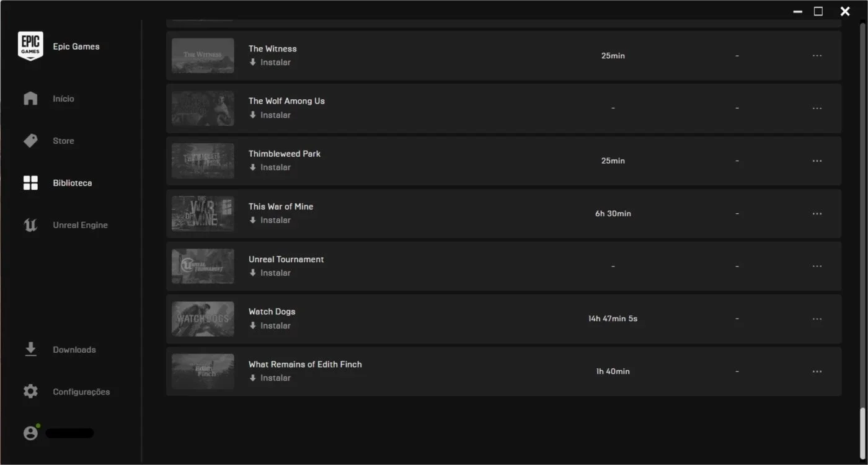Click the Unreal Tournament game title
The image size is (868, 465).
coord(286,259)
